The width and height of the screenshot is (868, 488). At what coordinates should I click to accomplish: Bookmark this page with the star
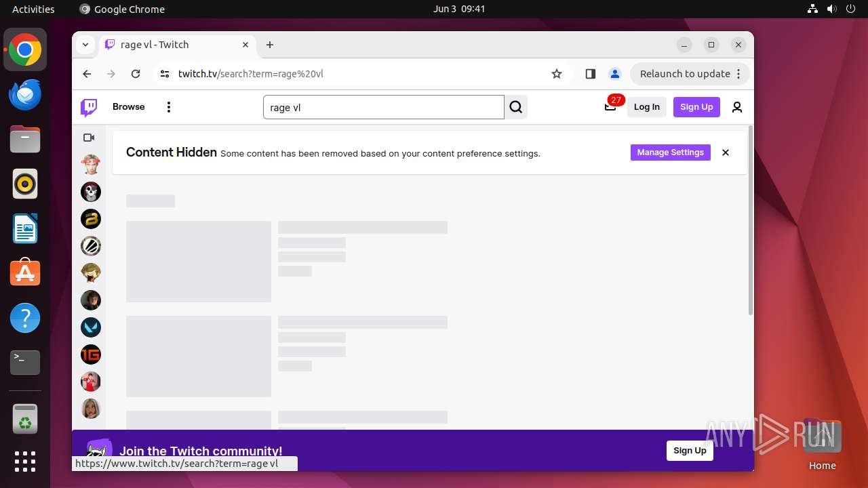pos(557,74)
